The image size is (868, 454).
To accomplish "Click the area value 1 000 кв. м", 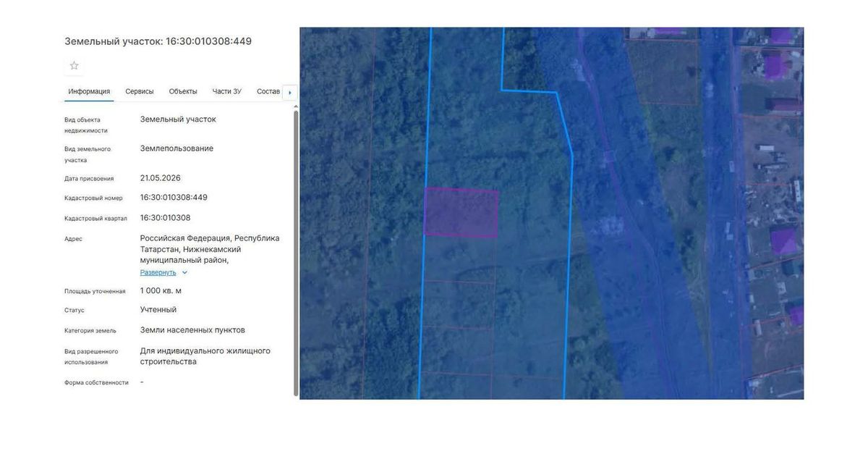I will (x=161, y=290).
